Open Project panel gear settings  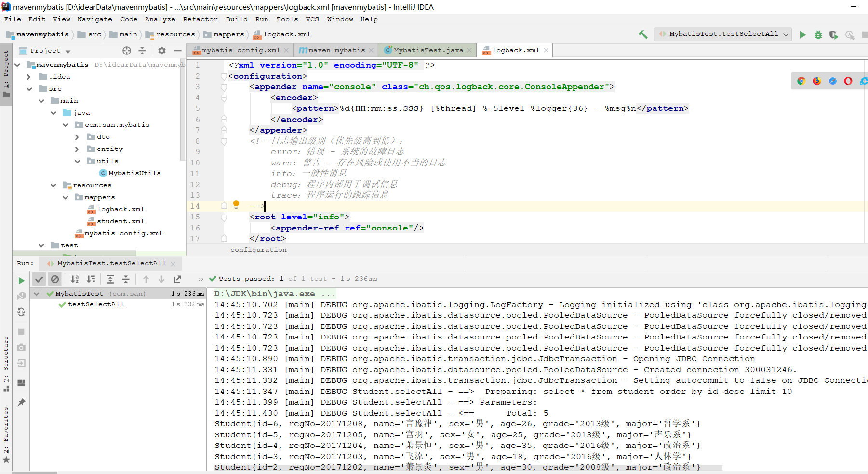162,51
